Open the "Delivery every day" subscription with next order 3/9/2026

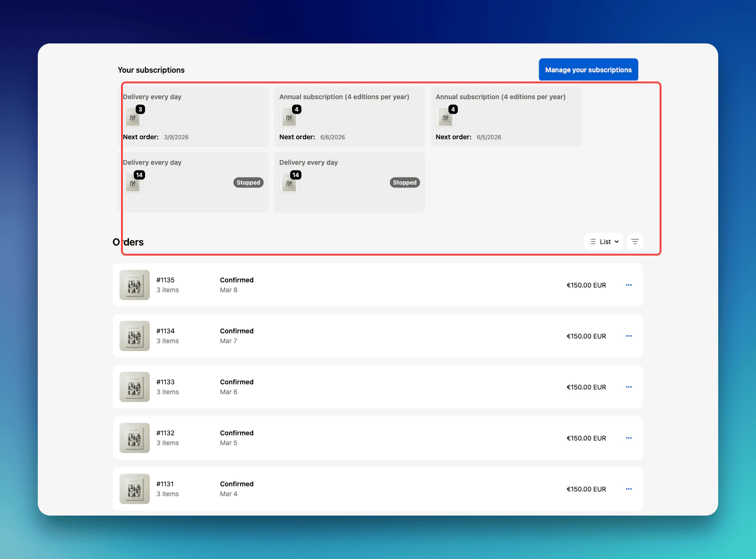point(194,117)
